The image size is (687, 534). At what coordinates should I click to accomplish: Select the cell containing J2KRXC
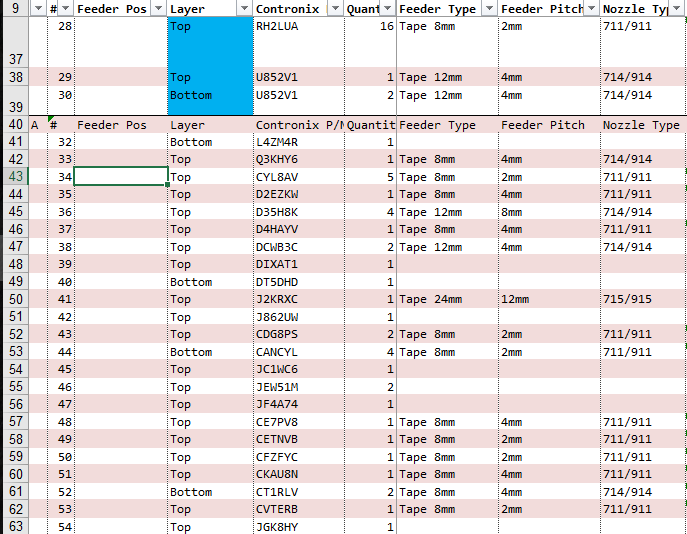click(x=299, y=299)
